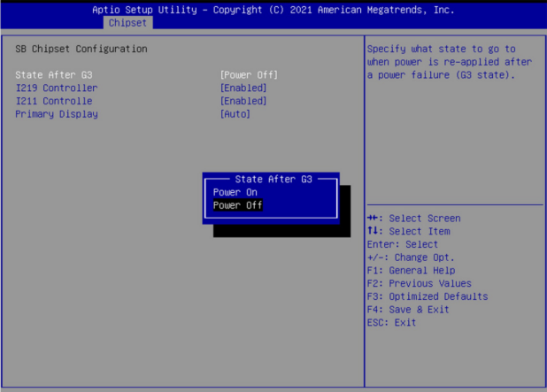Open the Chipset tab
The height and width of the screenshot is (392, 547).
coord(128,23)
